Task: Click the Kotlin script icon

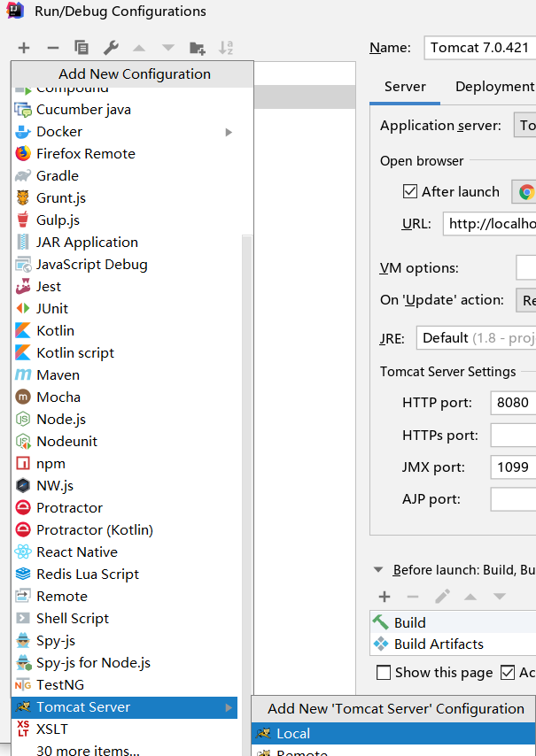Action: tap(23, 353)
